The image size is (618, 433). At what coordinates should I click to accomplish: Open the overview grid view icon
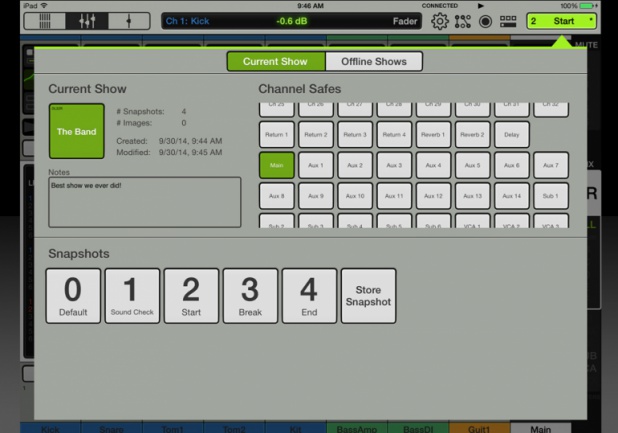click(45, 21)
